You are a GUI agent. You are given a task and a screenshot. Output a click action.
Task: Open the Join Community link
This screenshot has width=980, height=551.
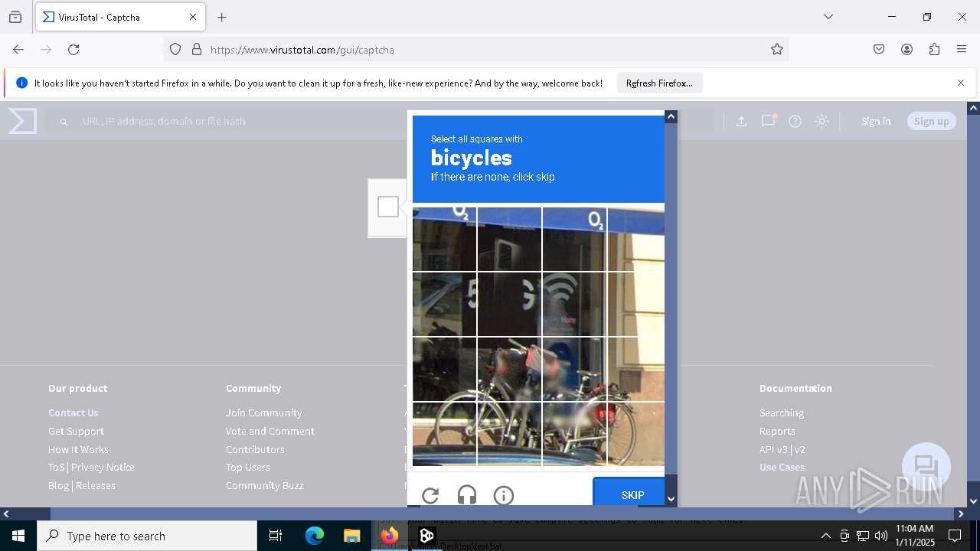point(264,412)
